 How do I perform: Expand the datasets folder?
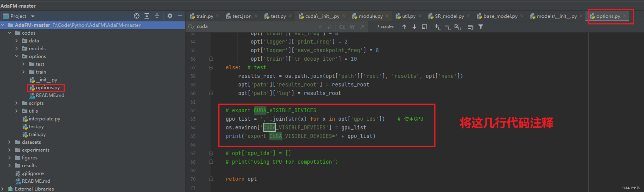(x=10, y=142)
